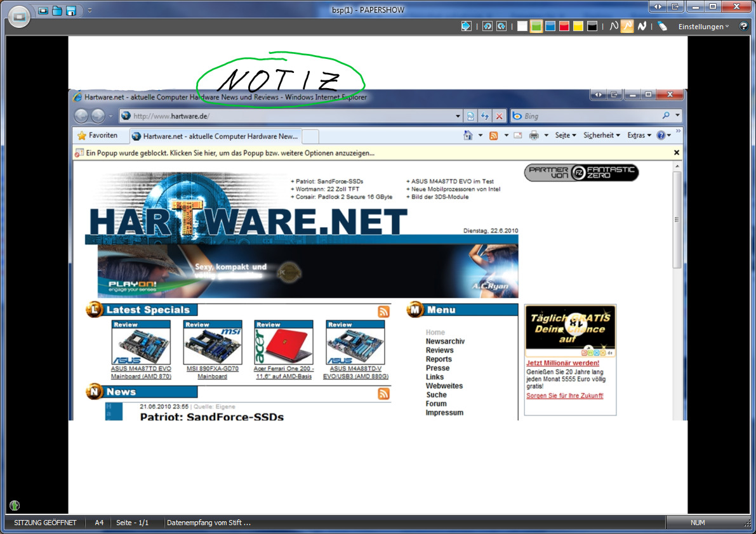Refresh the page in Internet Explorer
756x534 pixels.
pyautogui.click(x=484, y=116)
